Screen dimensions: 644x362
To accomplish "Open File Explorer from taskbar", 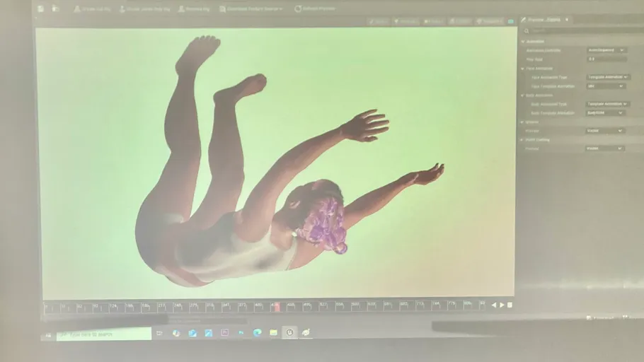I will click(274, 332).
